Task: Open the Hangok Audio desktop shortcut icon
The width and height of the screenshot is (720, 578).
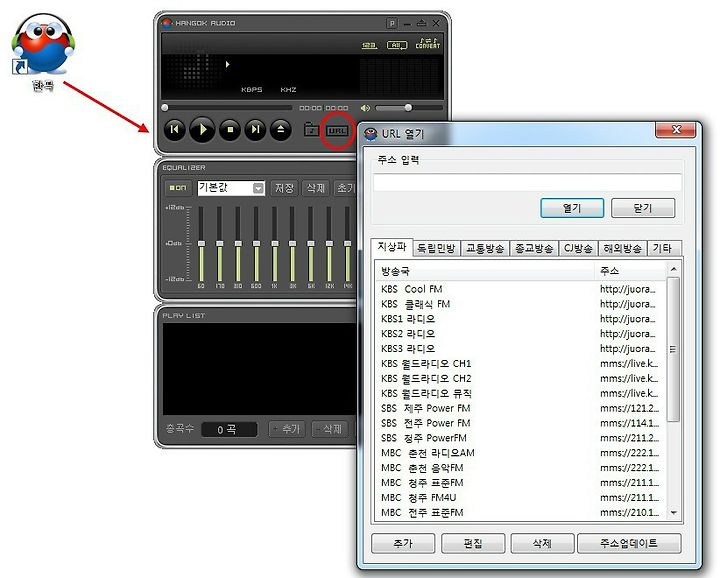Action: tap(43, 45)
